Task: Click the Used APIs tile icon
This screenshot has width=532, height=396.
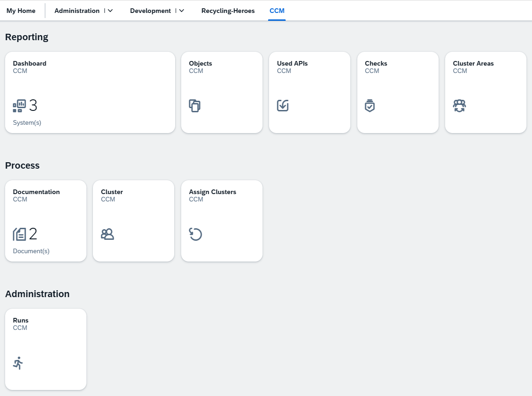Action: [282, 105]
